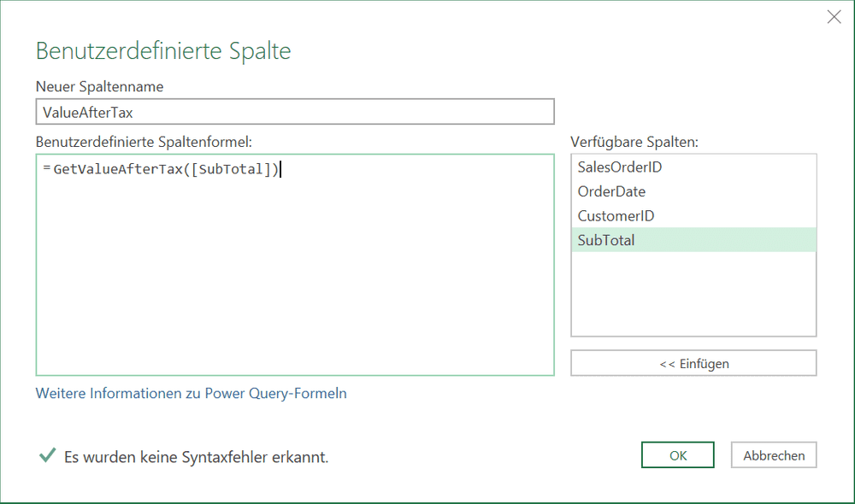Click the << Einfügen button
Viewport: 855px width, 504px height.
click(693, 363)
